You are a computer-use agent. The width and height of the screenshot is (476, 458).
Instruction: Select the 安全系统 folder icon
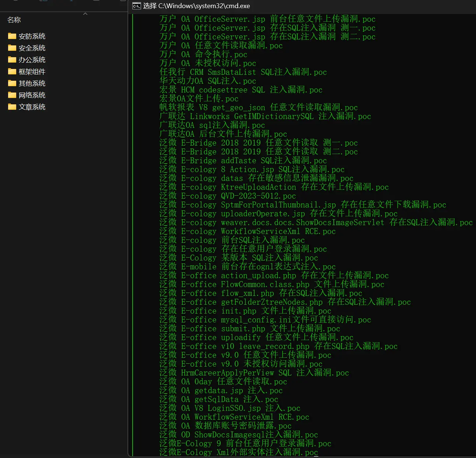click(x=12, y=48)
